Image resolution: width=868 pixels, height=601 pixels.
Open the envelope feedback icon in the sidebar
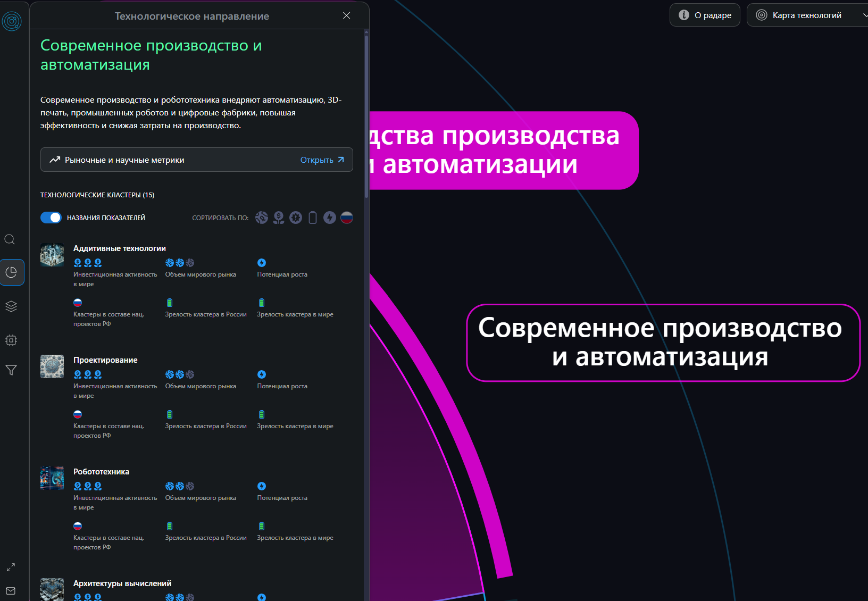click(11, 591)
